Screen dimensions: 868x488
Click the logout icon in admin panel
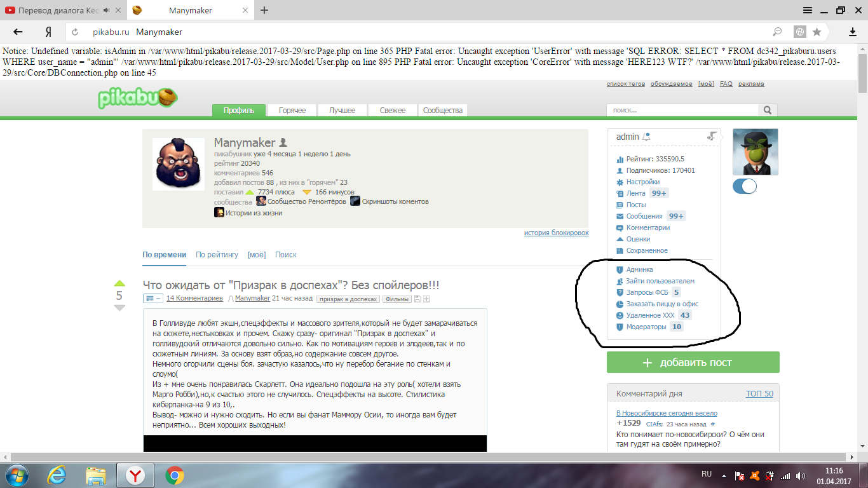[712, 136]
